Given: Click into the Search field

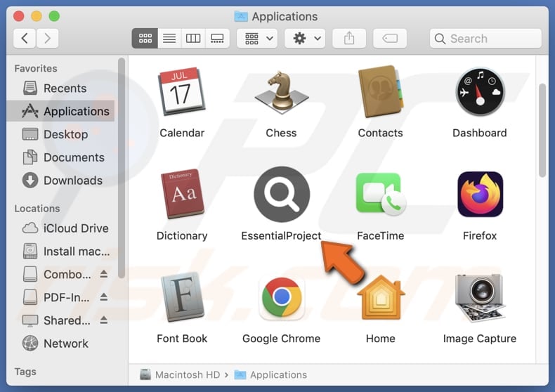Looking at the screenshot, I should (485, 38).
